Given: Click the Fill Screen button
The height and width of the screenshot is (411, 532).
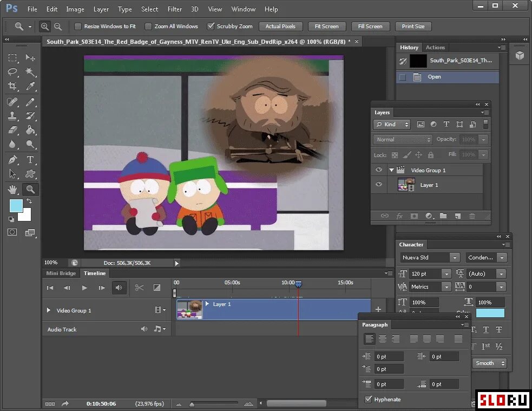Looking at the screenshot, I should click(370, 27).
